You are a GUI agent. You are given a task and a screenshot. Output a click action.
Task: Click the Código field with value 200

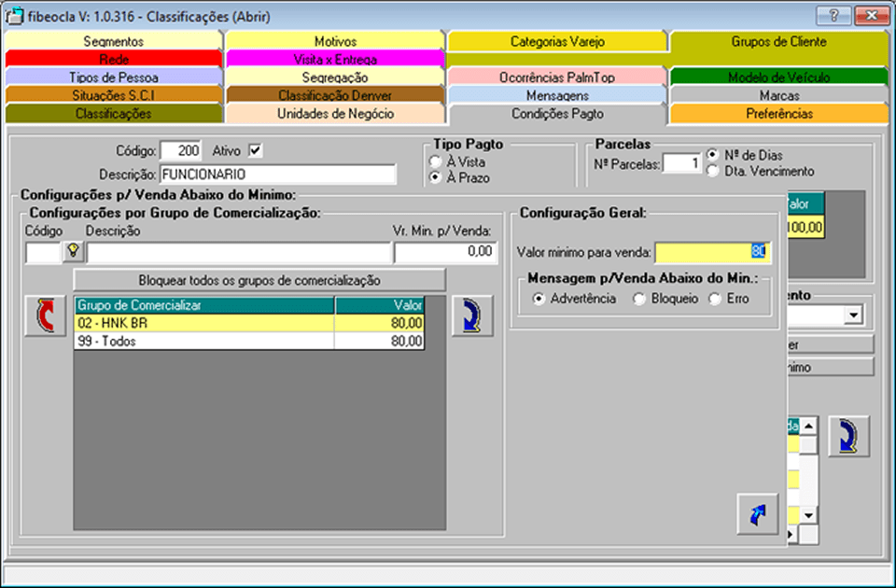tap(180, 151)
